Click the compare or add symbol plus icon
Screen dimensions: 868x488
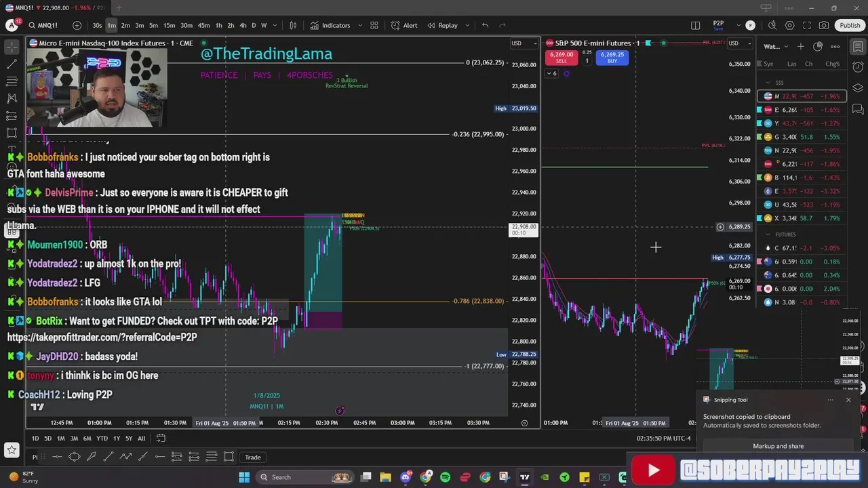click(77, 25)
